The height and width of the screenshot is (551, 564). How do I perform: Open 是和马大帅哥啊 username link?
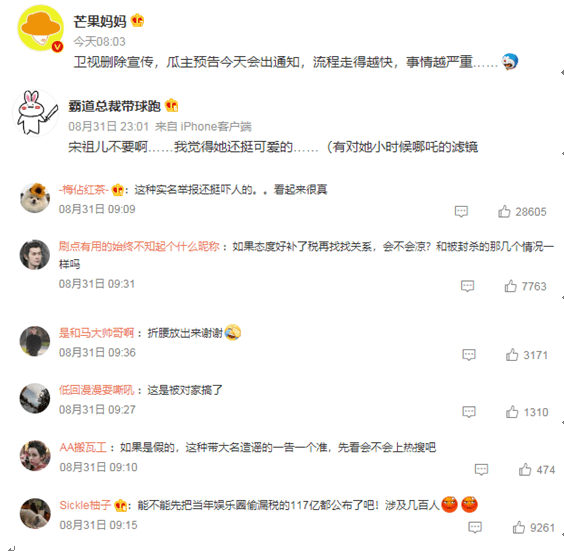[96, 333]
